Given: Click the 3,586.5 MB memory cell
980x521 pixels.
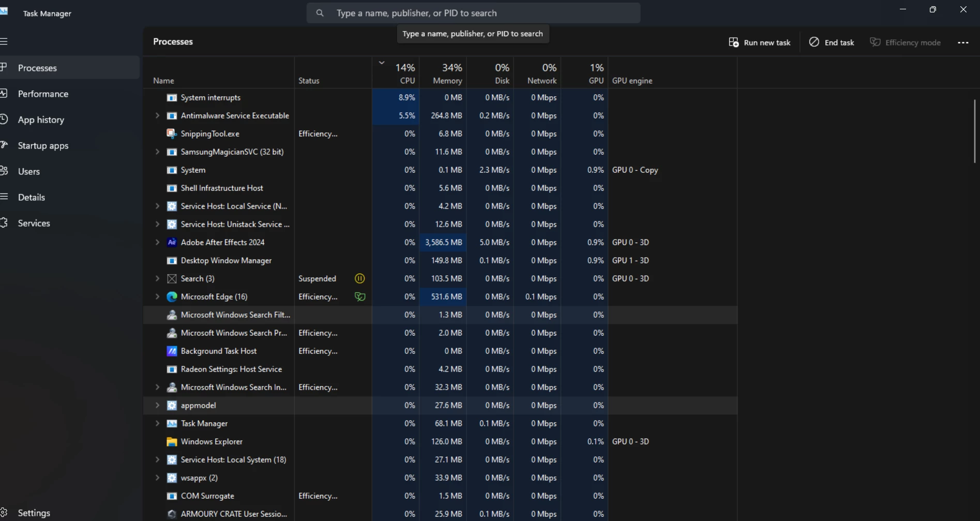Looking at the screenshot, I should click(443, 242).
